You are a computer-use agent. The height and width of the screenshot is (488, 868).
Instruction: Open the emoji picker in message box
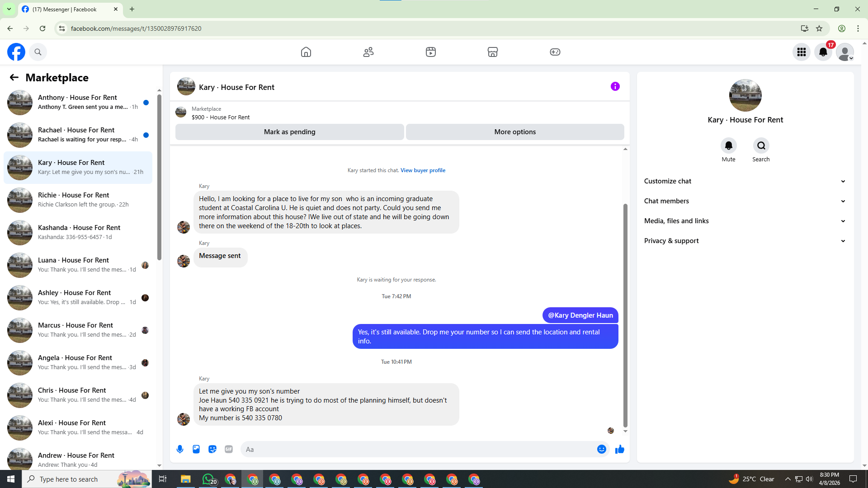[x=601, y=449]
